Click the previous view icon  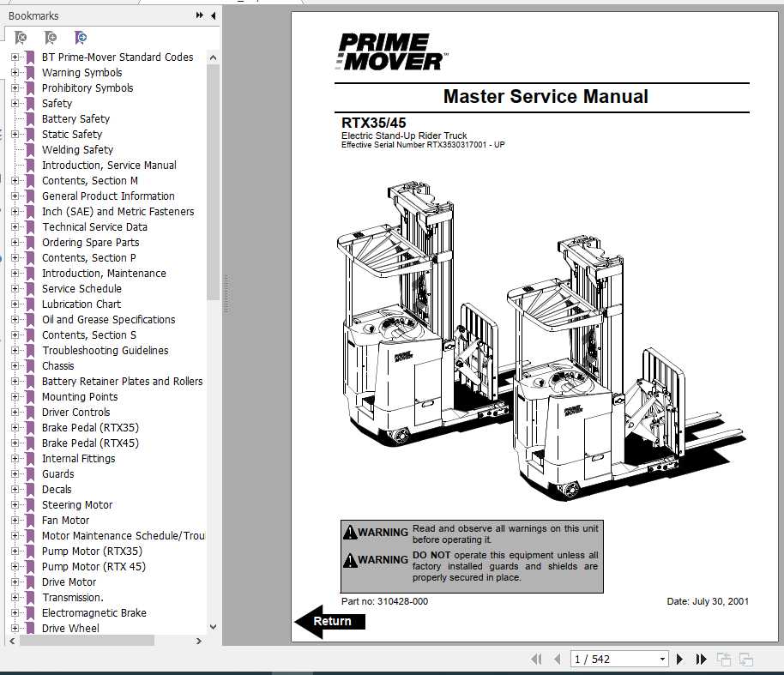click(x=723, y=659)
